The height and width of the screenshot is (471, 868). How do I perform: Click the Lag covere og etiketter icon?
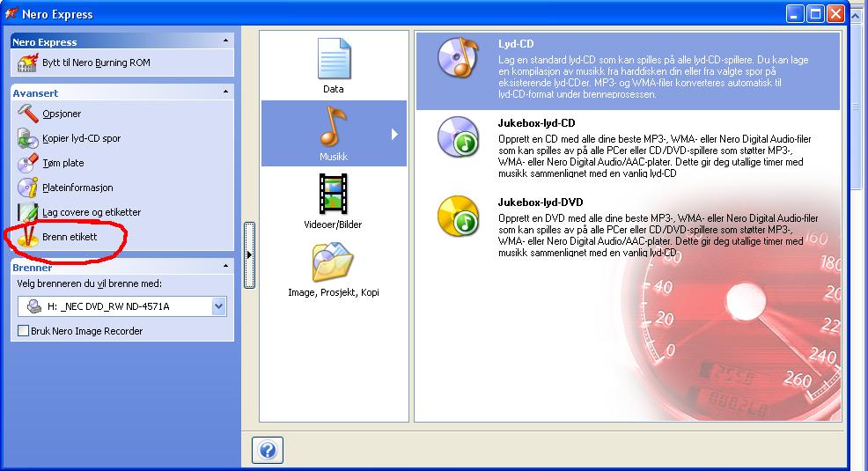tap(27, 212)
